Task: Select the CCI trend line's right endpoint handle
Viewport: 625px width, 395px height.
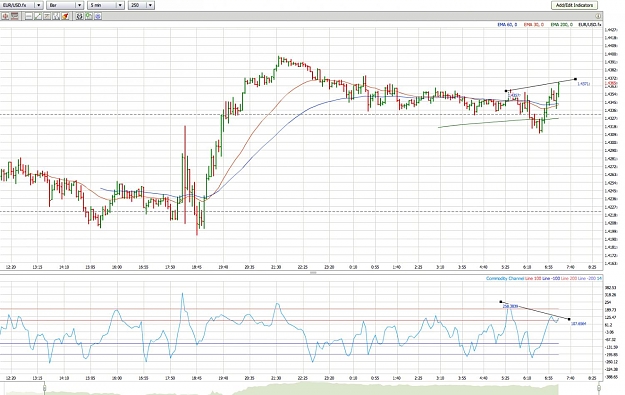Action: pos(569,319)
